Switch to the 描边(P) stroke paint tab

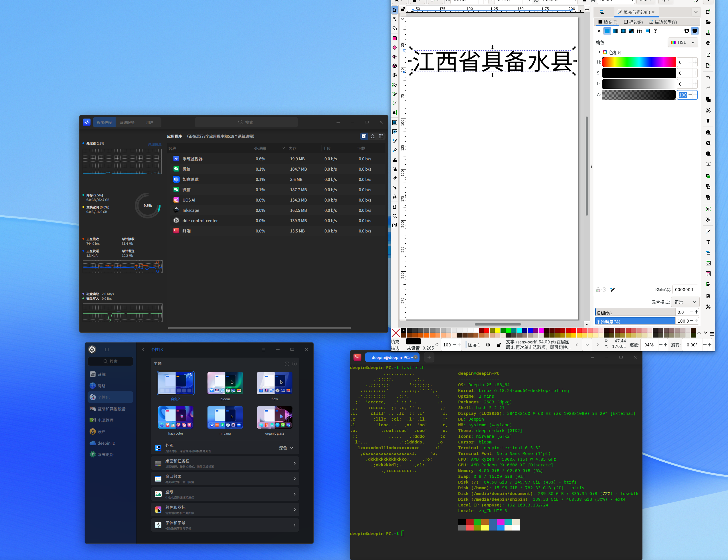click(633, 22)
